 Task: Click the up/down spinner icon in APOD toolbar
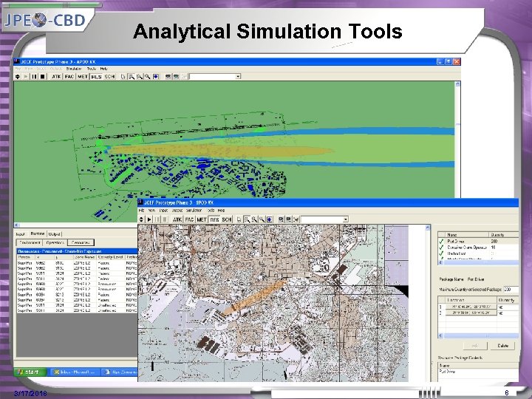pyautogui.click(x=18, y=76)
